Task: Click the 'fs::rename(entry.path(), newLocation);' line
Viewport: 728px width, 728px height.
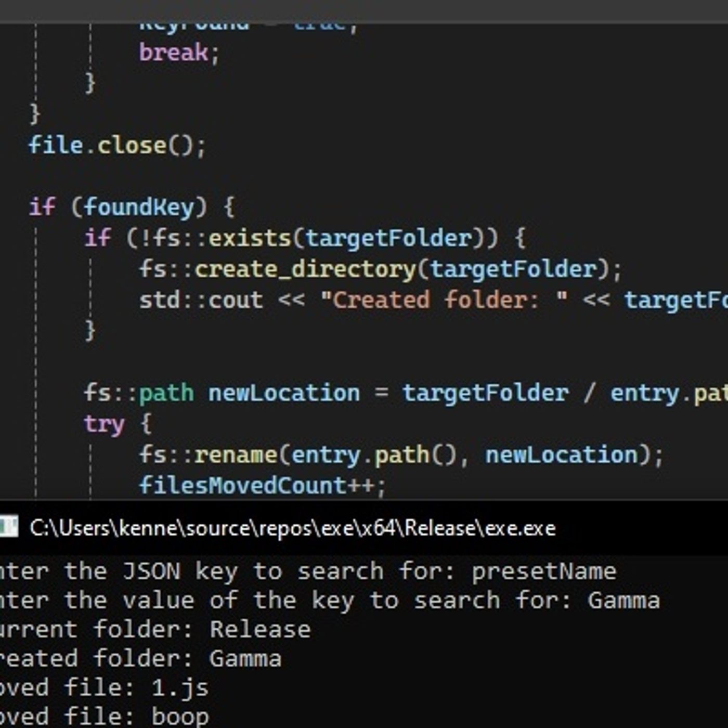Action: (402, 455)
